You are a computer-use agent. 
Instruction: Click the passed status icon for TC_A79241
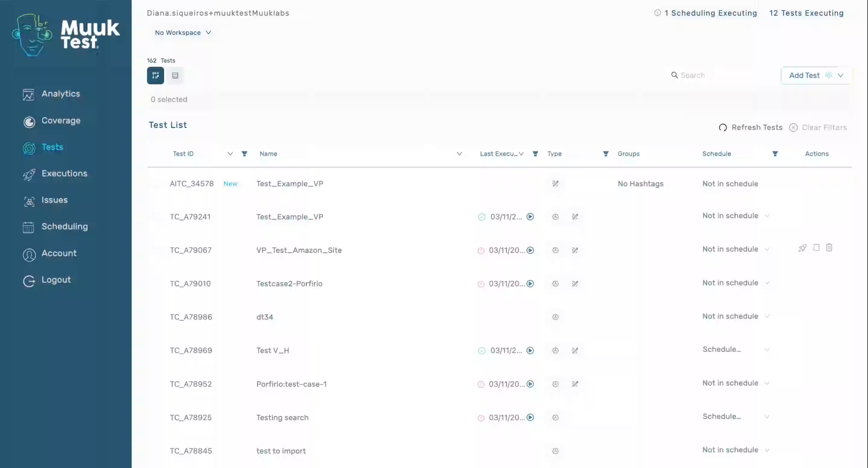tap(482, 217)
